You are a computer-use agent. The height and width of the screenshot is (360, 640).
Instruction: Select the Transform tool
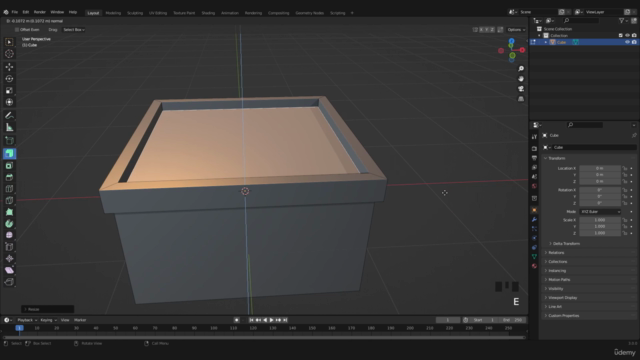(x=9, y=102)
